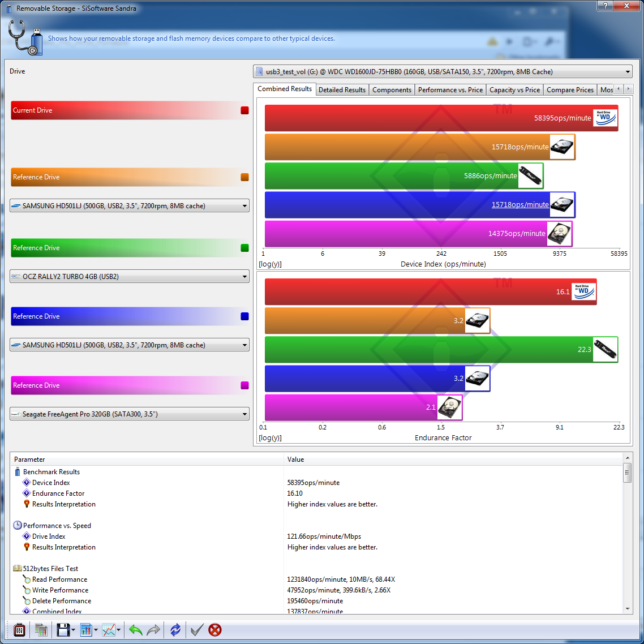Click the WD logo on Device Index bar

tap(606, 118)
